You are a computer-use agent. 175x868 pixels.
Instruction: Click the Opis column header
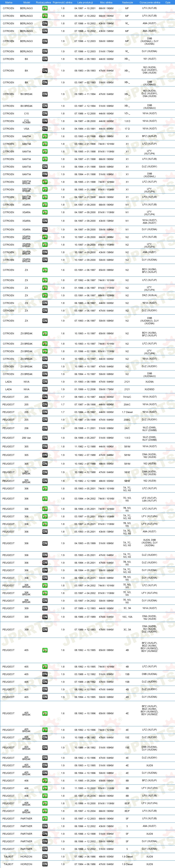point(168,2)
